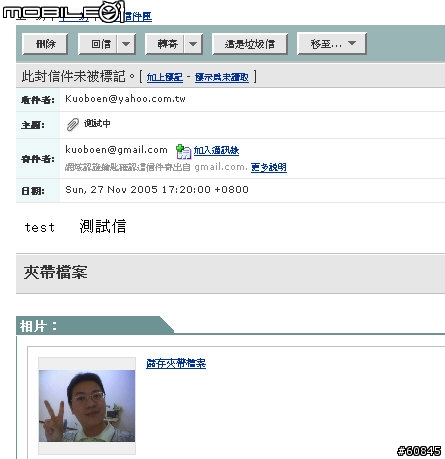Select sender address kuoboen@gmail.com

pyautogui.click(x=116, y=150)
